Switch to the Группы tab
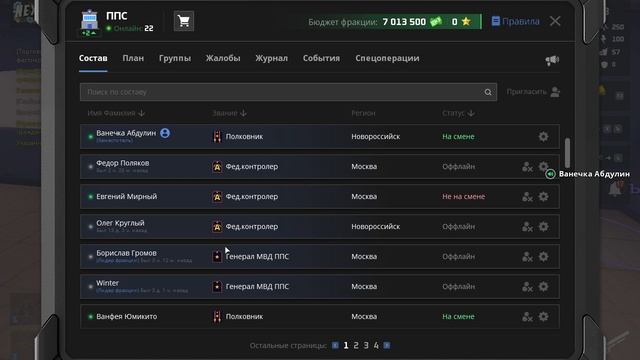This screenshot has height=360, width=640. point(175,58)
